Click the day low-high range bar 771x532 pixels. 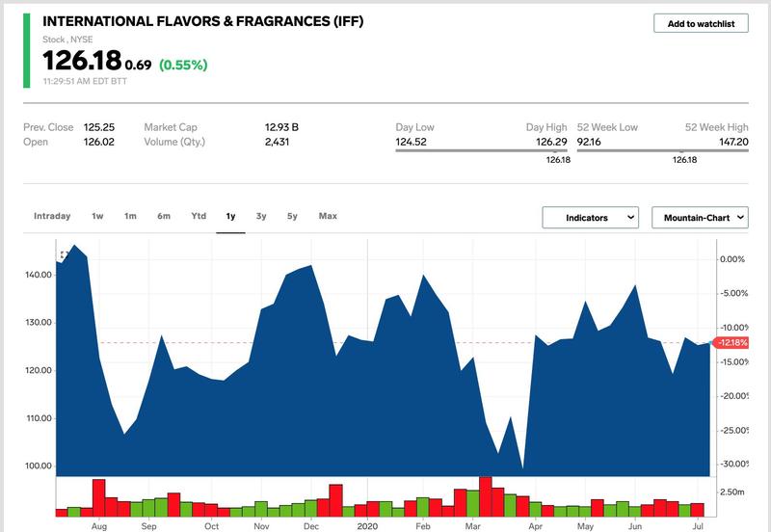481,150
